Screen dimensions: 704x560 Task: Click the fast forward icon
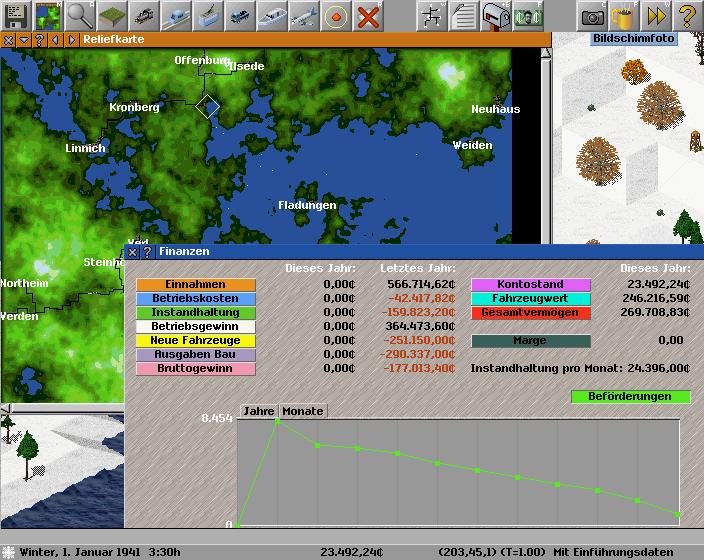click(x=656, y=16)
